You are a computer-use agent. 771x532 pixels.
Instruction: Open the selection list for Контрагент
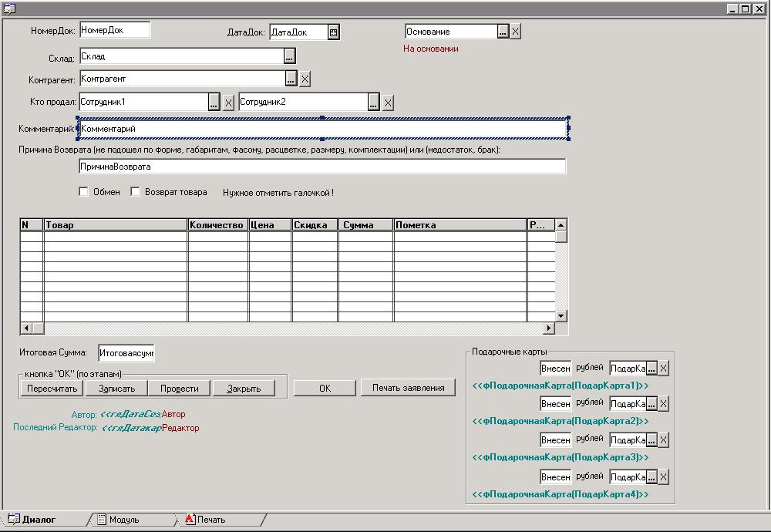click(291, 79)
